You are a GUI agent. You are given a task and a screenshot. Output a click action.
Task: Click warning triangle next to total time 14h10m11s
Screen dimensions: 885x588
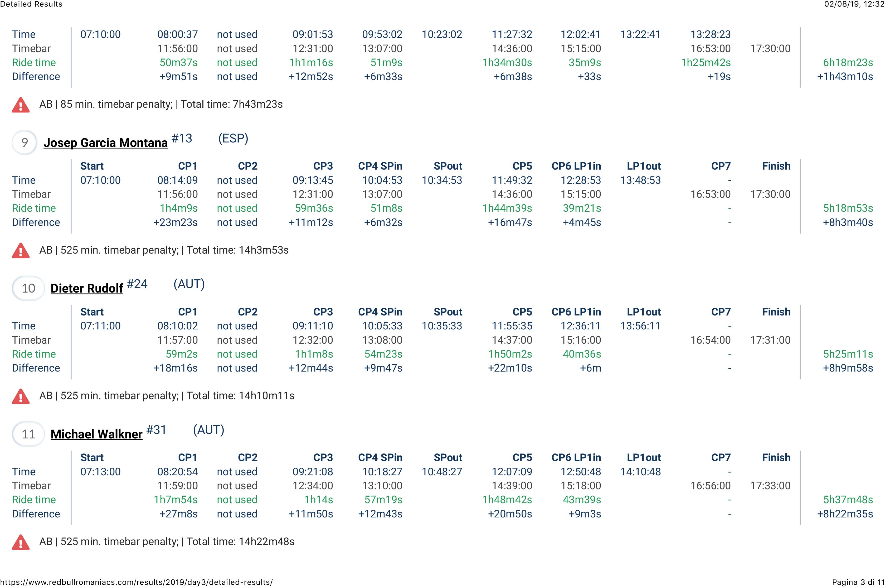click(x=21, y=396)
